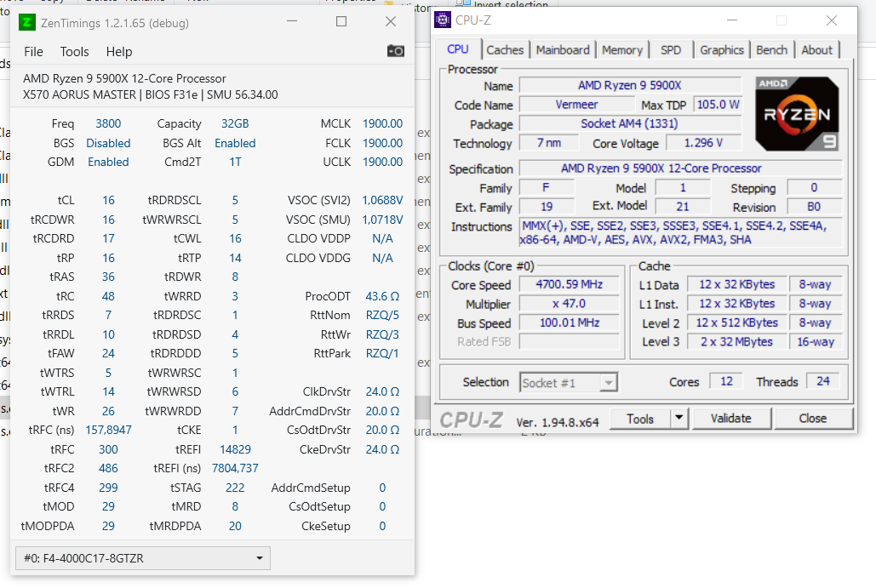Open the File menu in ZenTimings
This screenshot has height=588, width=876.
tap(33, 52)
